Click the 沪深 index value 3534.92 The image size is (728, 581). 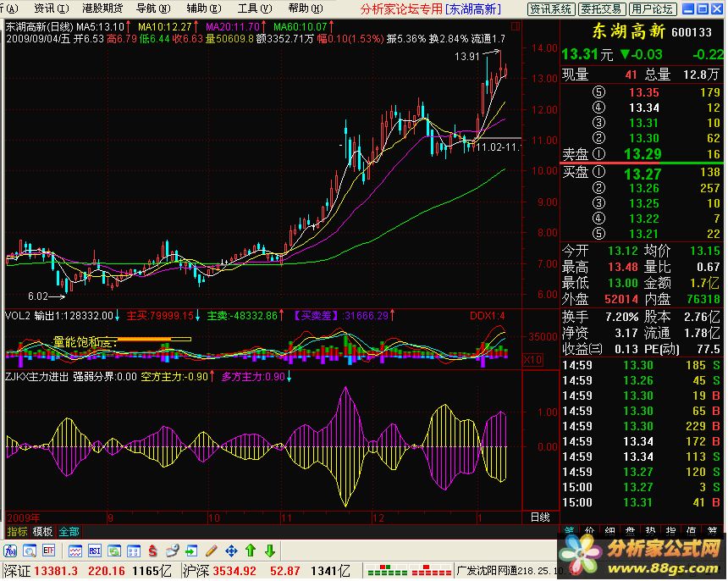pos(234,570)
